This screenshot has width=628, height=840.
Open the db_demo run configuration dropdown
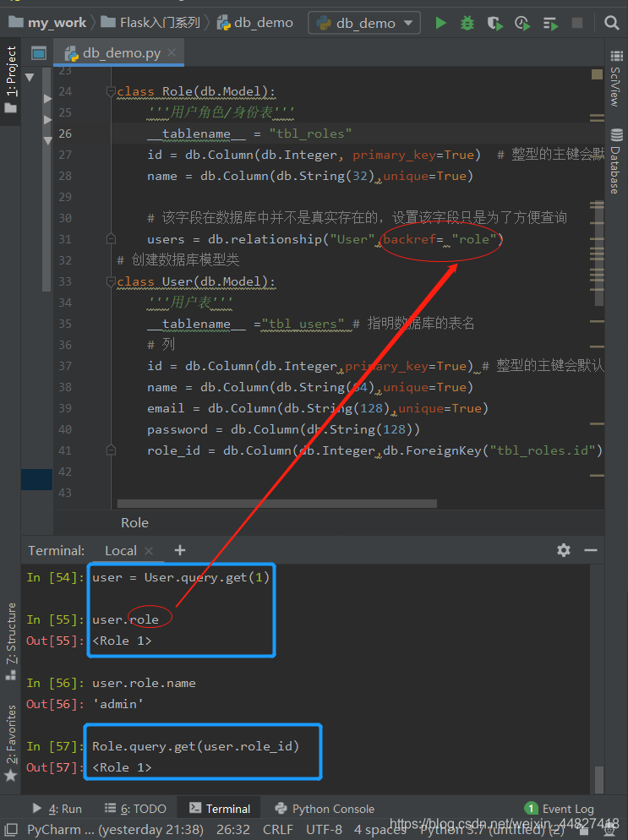pyautogui.click(x=364, y=23)
